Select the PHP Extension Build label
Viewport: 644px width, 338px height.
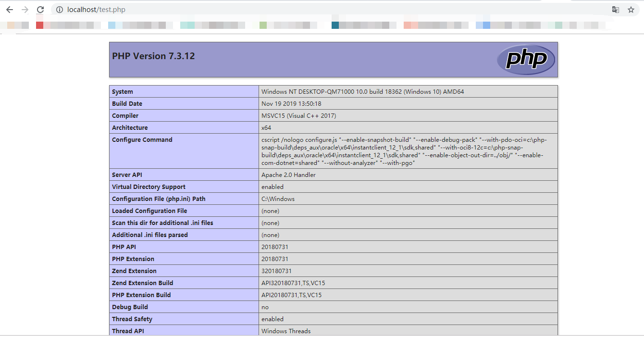click(x=141, y=295)
